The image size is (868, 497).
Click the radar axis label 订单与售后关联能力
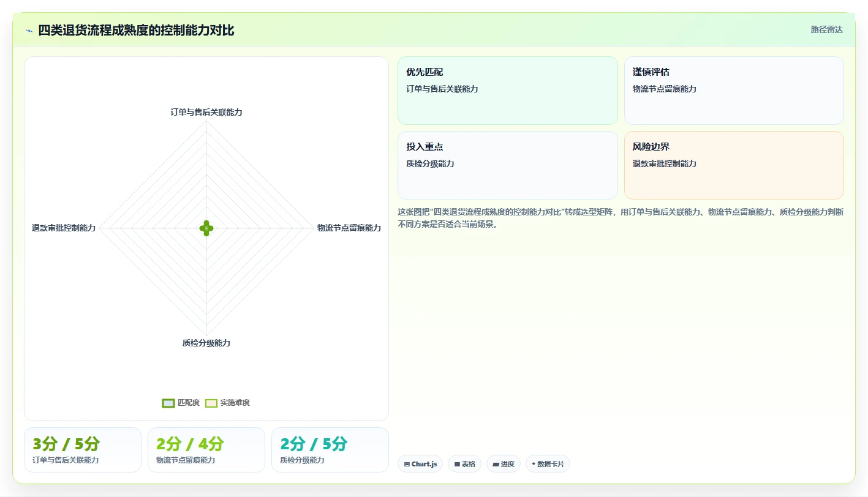206,112
